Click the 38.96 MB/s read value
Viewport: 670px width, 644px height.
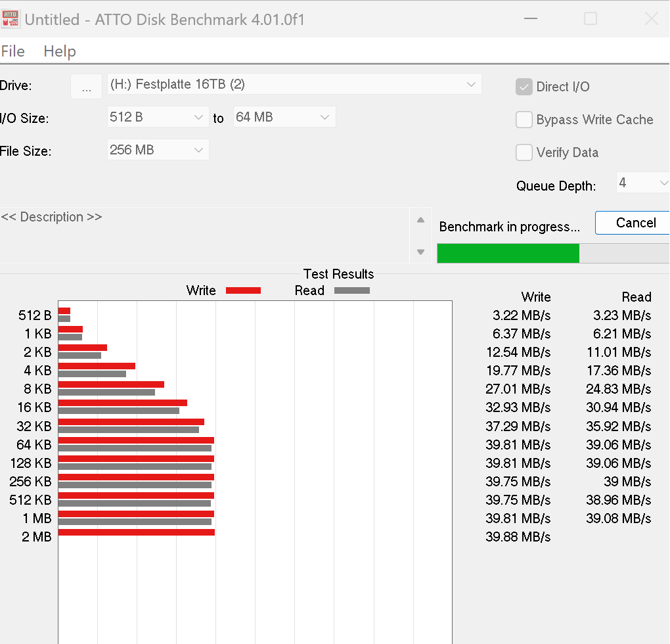pos(618,499)
